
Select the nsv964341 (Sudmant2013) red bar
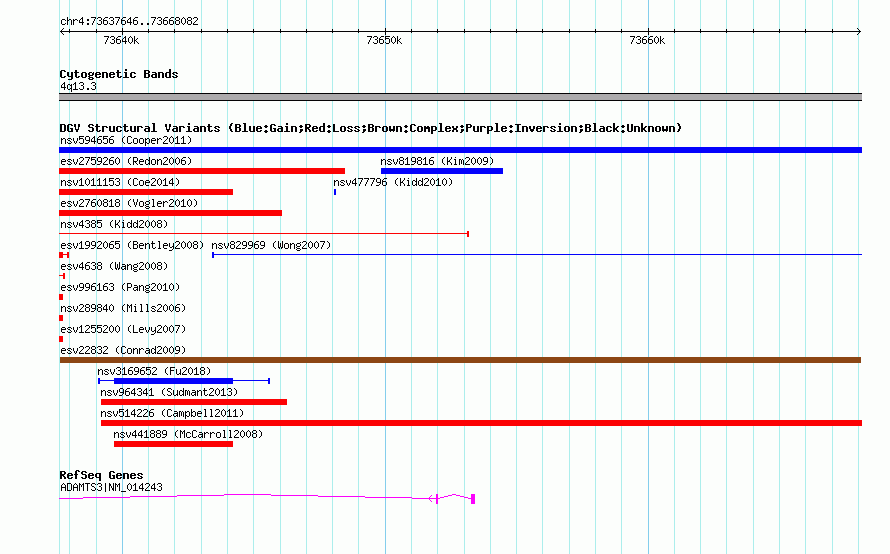[194, 402]
